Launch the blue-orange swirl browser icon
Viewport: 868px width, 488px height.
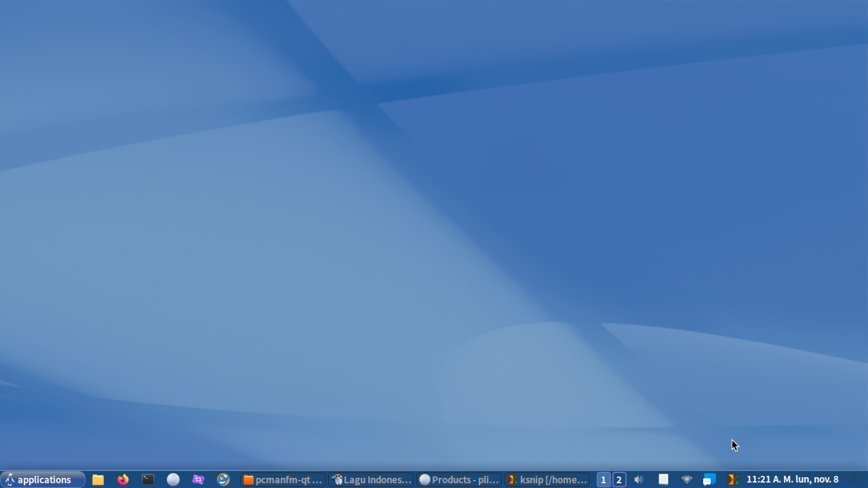pos(223,479)
